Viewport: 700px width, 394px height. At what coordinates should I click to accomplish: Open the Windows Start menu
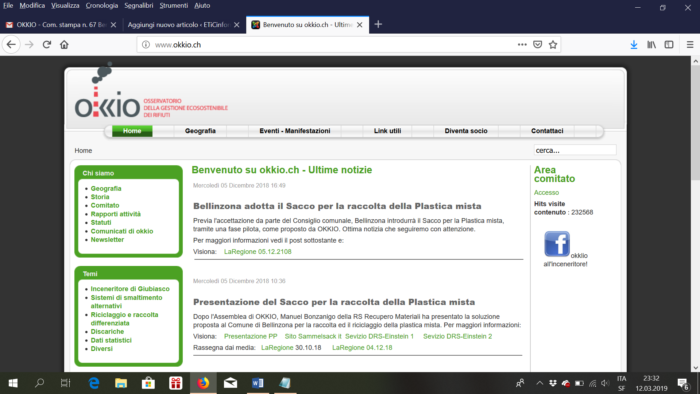[13, 383]
